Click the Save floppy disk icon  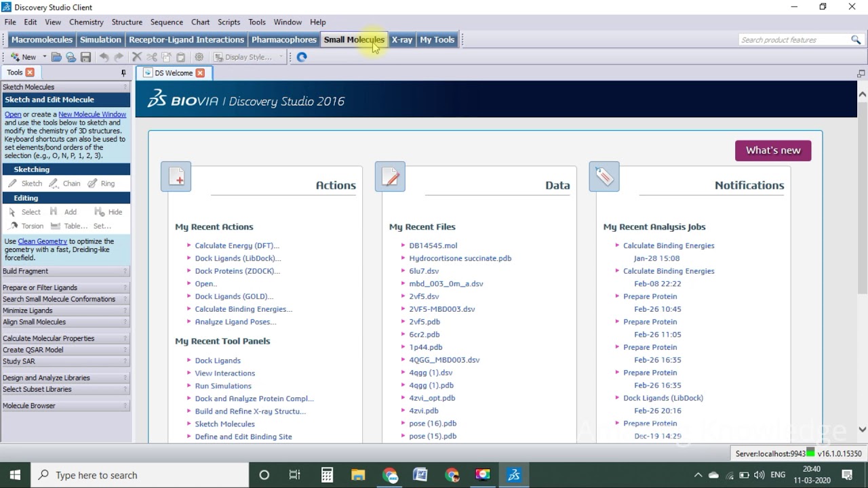[x=85, y=57]
